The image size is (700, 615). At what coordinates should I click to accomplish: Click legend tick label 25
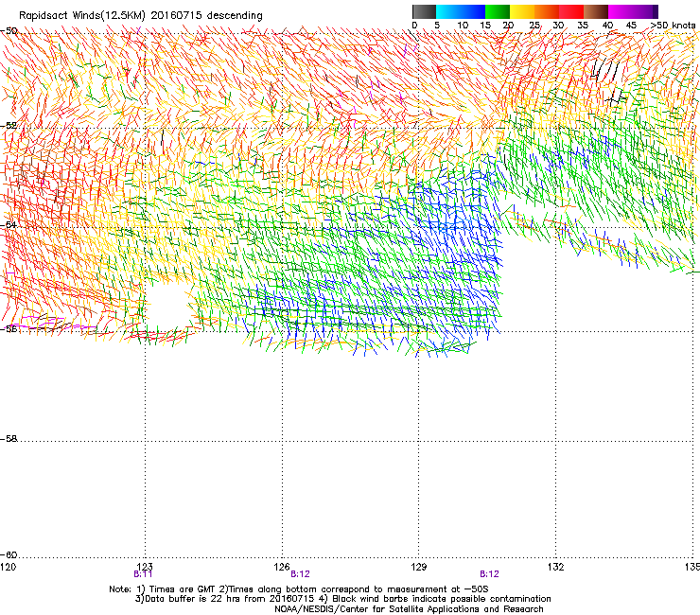[x=534, y=25]
